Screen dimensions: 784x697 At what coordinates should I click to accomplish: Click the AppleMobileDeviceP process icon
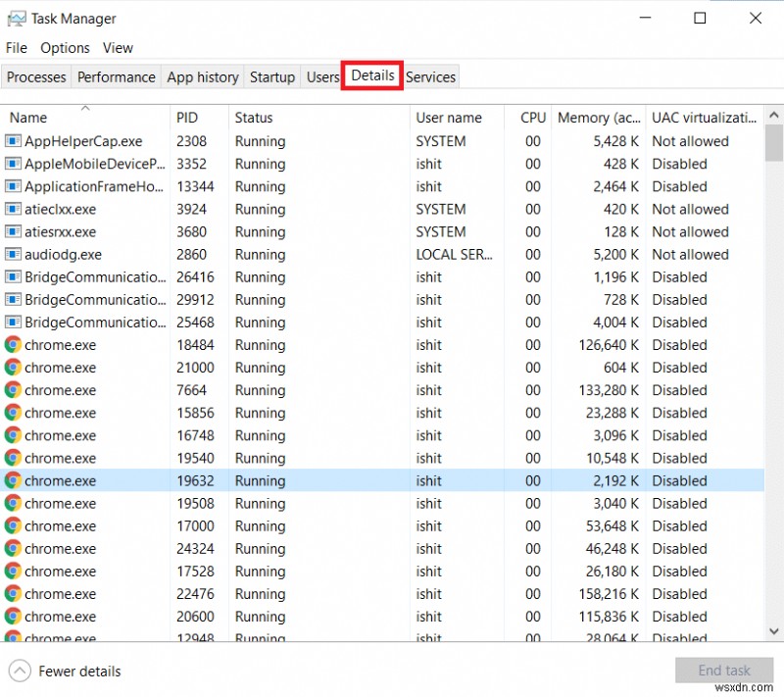(x=14, y=164)
